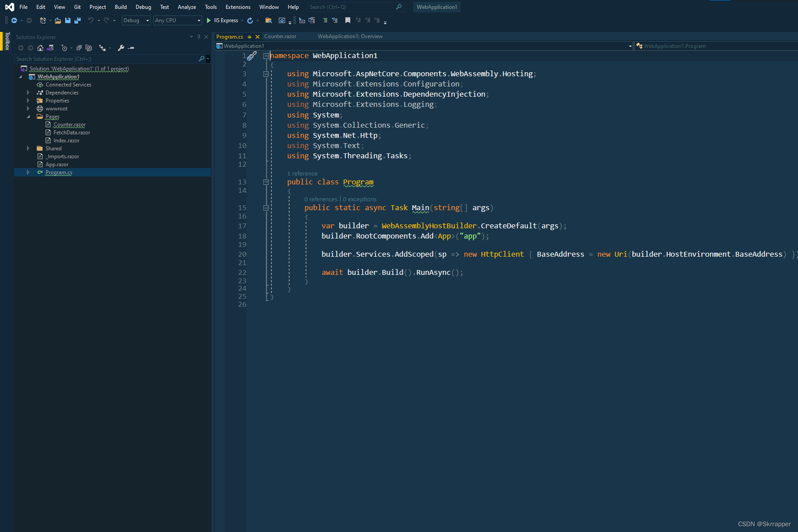Click the Save All icon
798x532 pixels.
[78, 20]
